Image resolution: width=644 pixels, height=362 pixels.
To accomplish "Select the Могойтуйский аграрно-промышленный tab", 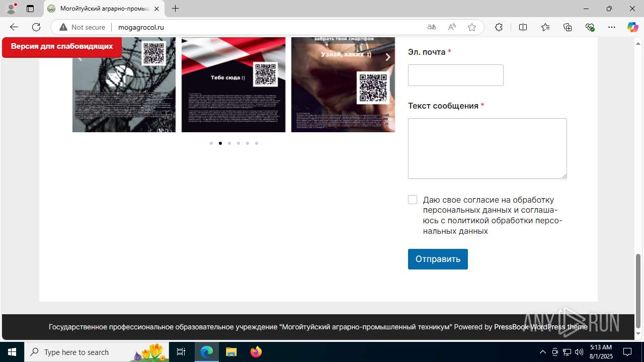I will (104, 9).
